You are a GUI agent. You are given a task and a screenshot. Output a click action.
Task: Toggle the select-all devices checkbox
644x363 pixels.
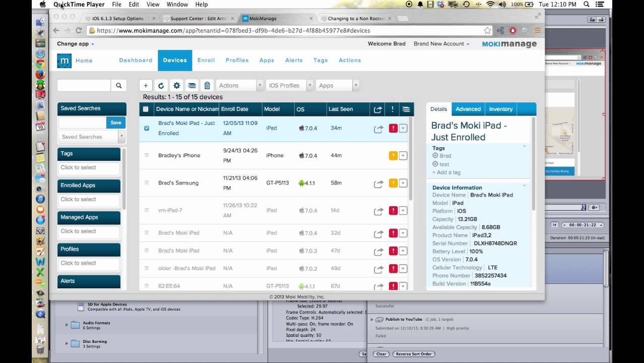coord(146,109)
